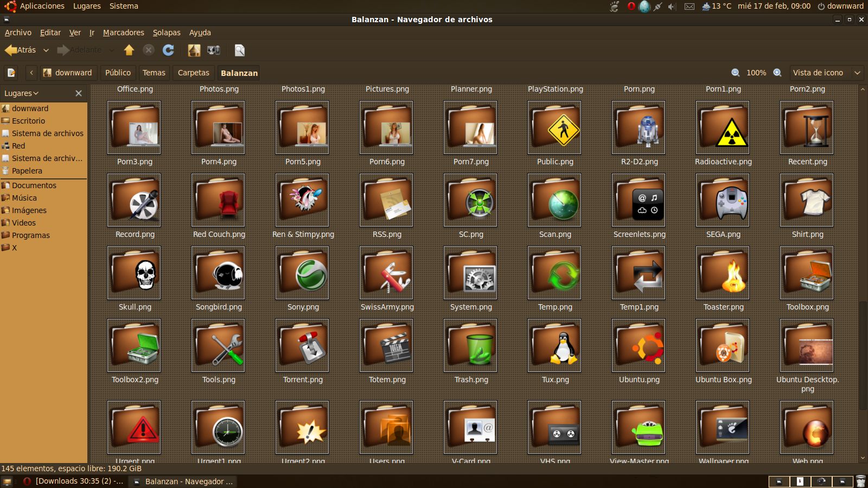Select the Record.png microphone icon
The height and width of the screenshot is (488, 868).
coord(135,200)
